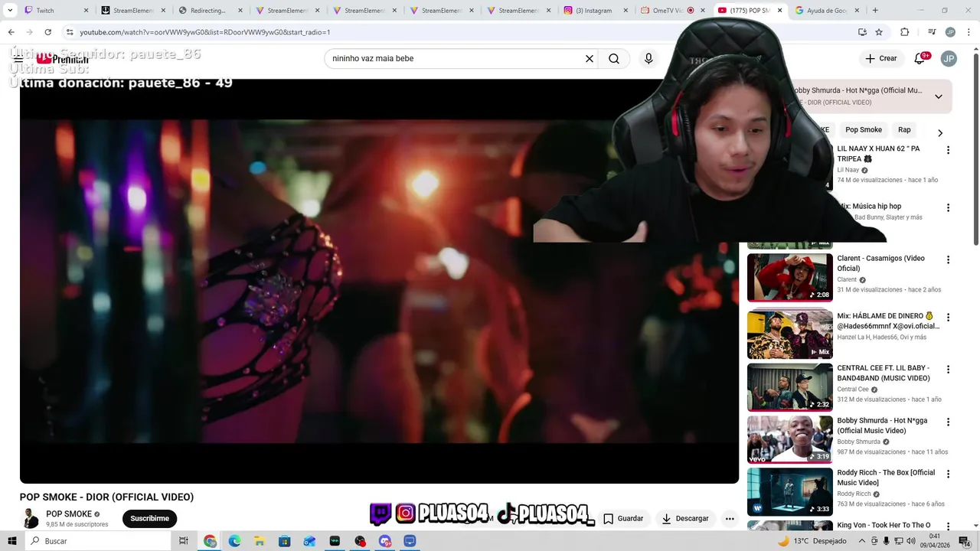Open the POP SMOKE channel avatar
The height and width of the screenshot is (551, 980).
(30, 519)
